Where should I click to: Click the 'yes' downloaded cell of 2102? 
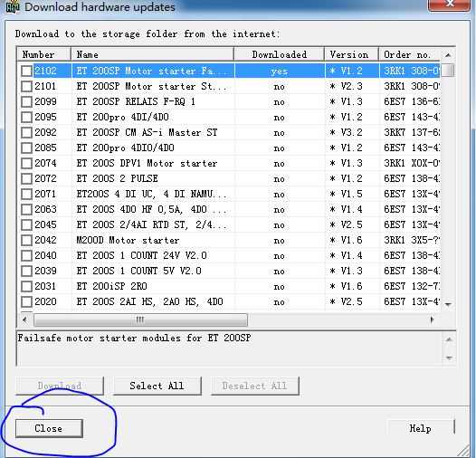point(279,72)
